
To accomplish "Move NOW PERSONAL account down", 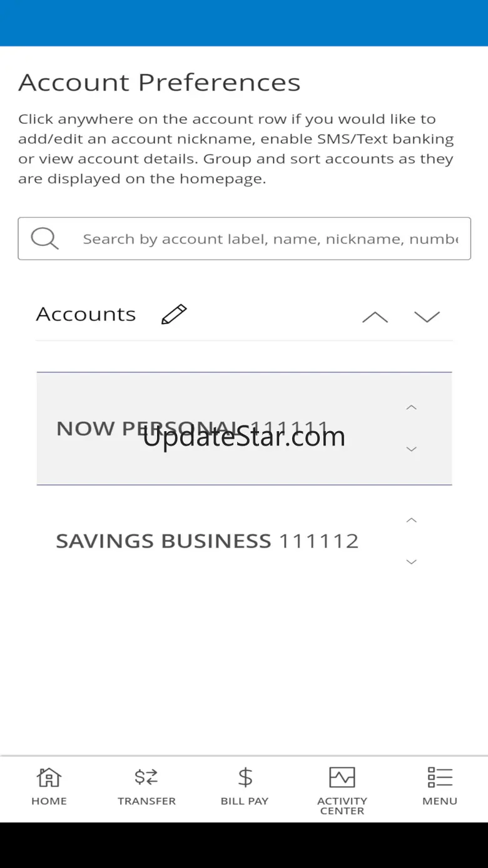I will 411,449.
